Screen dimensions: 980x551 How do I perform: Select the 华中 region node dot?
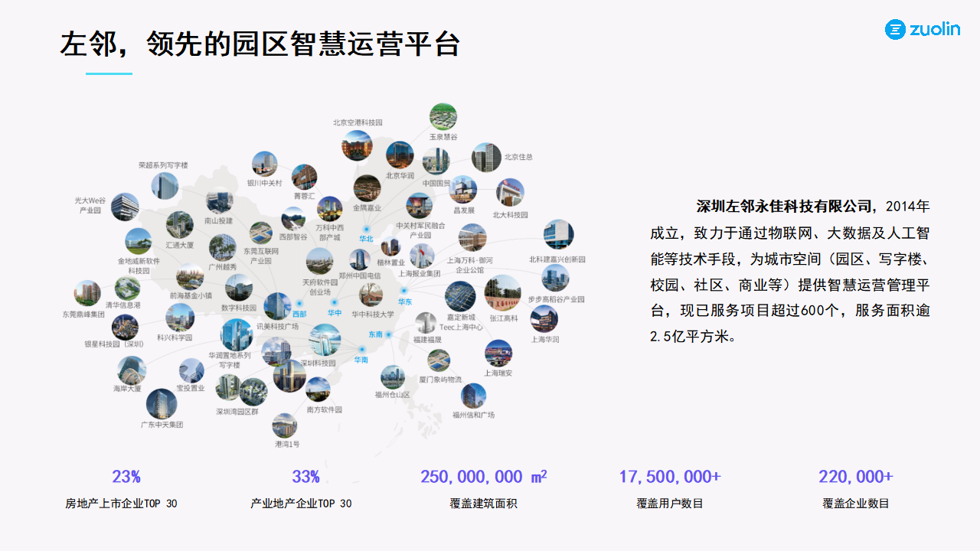(x=335, y=302)
